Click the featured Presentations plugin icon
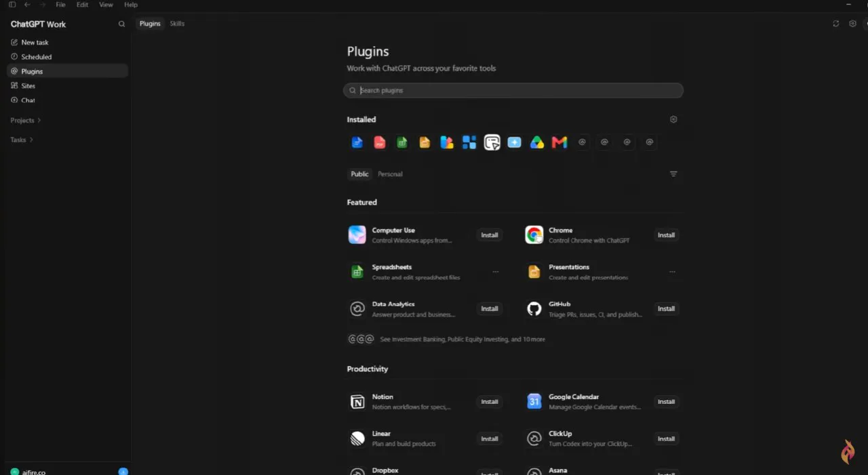This screenshot has height=475, width=868. pyautogui.click(x=534, y=272)
